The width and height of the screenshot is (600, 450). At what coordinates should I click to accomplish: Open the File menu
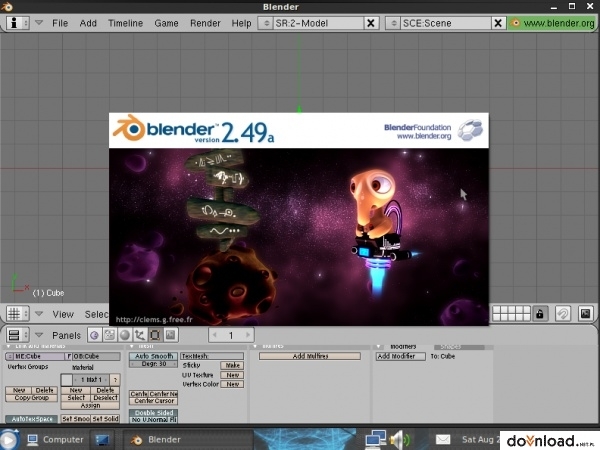(x=60, y=23)
